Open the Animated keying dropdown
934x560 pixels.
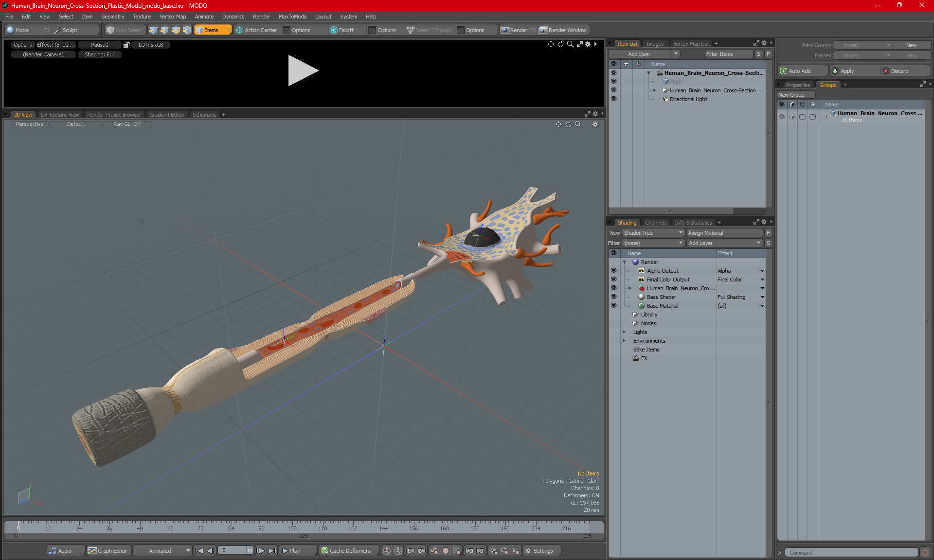pos(162,551)
